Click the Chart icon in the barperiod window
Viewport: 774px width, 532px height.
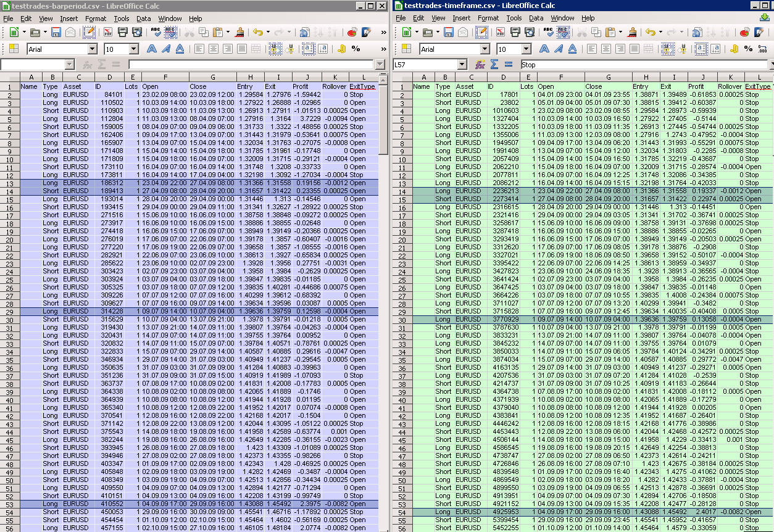click(x=352, y=32)
